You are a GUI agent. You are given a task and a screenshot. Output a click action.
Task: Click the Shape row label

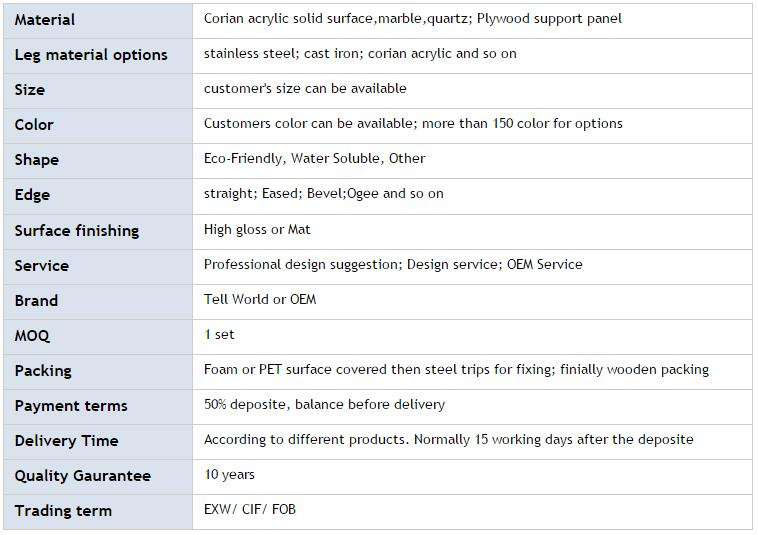click(37, 160)
